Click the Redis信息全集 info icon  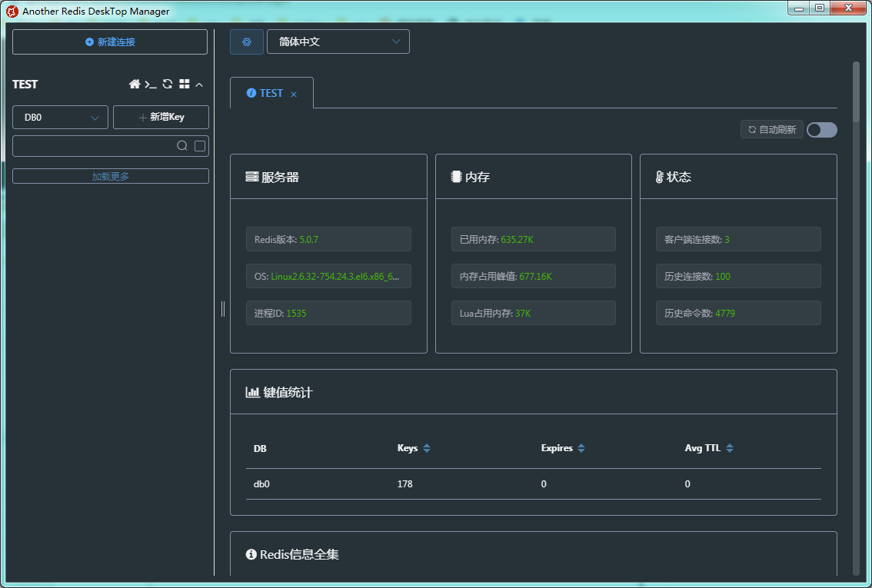point(251,554)
